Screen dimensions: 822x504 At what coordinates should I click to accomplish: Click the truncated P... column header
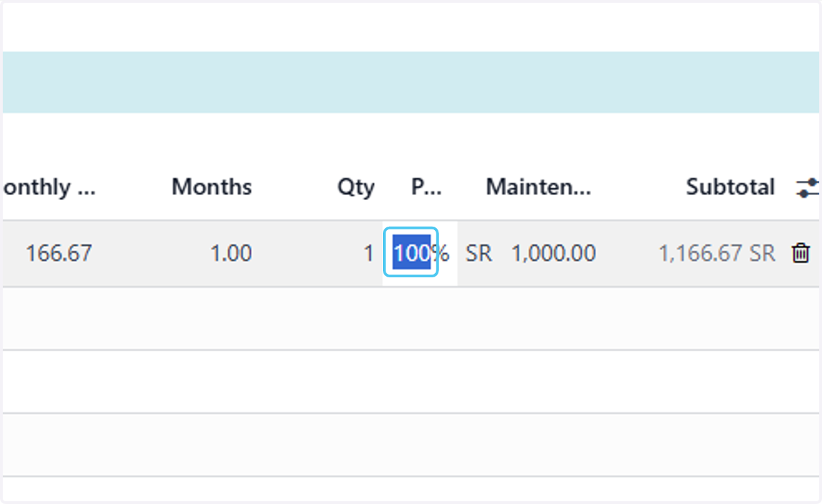427,187
